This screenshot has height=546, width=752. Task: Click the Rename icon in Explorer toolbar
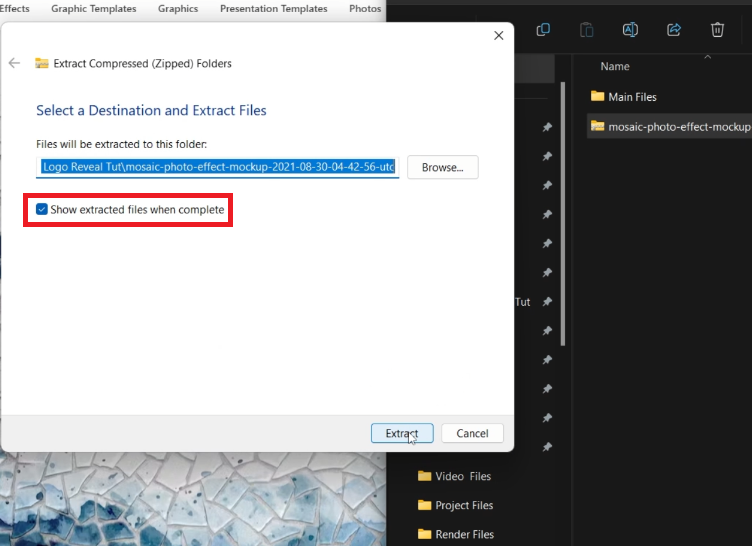tap(630, 30)
